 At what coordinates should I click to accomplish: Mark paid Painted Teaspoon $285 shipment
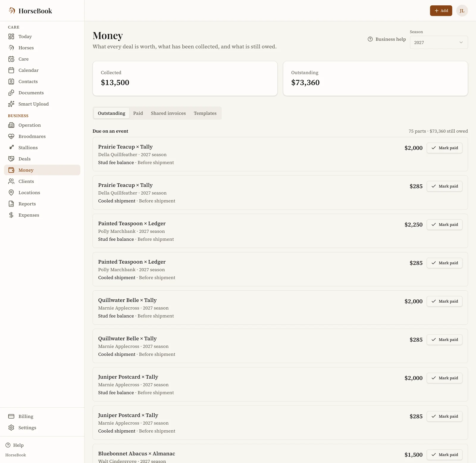point(444,263)
